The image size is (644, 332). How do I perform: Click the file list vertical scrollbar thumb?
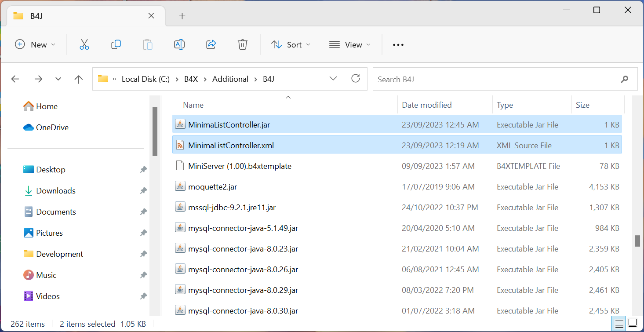[637, 241]
